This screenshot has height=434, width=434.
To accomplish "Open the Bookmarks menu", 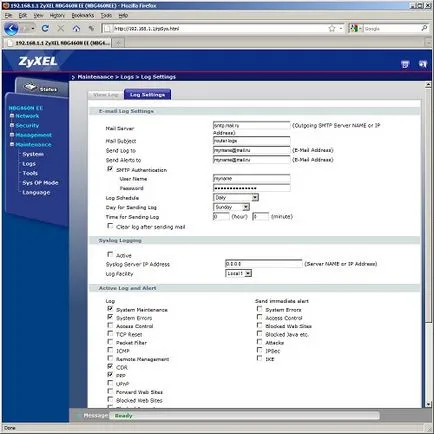I will tap(83, 15).
